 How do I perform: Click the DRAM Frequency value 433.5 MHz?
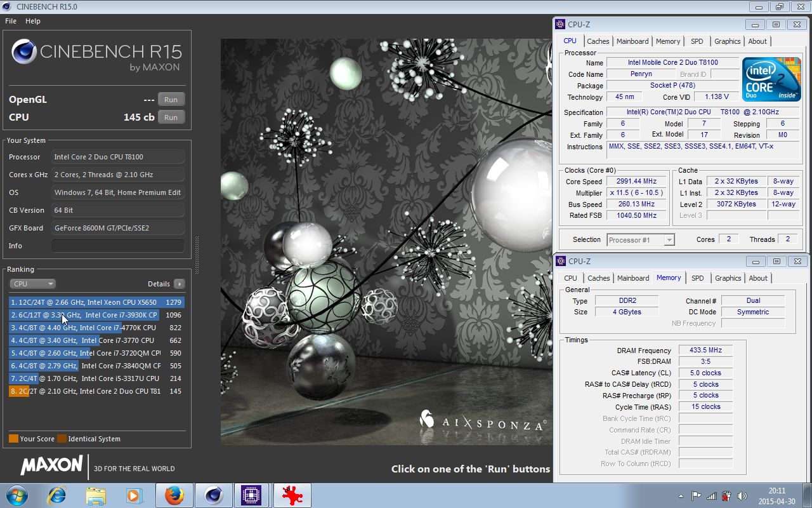705,351
